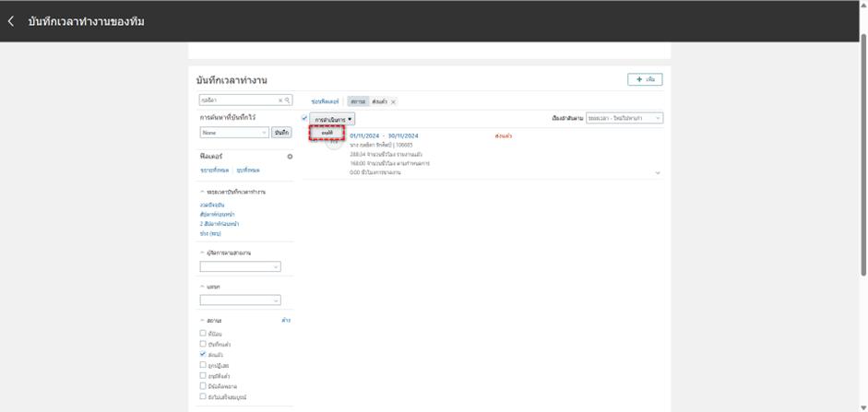Click the save button beside saved search
The height and width of the screenshot is (412, 868).
point(281,133)
